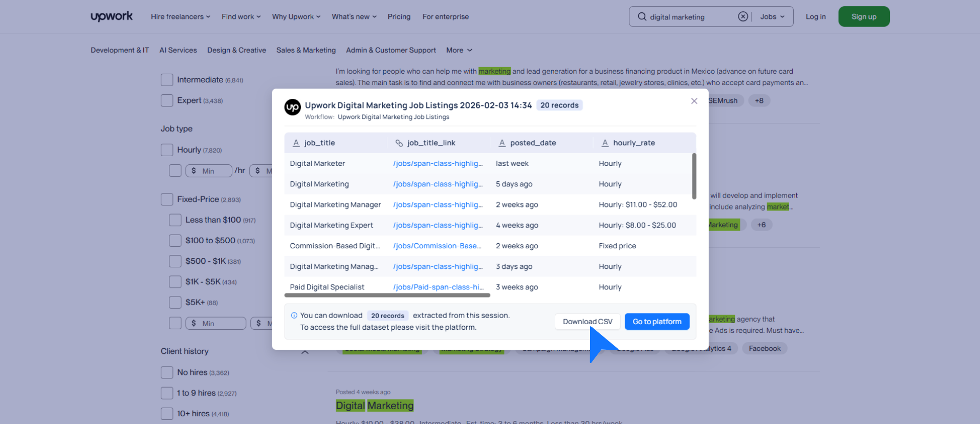Click the Go to platform button
This screenshot has height=424, width=980.
pos(657,322)
